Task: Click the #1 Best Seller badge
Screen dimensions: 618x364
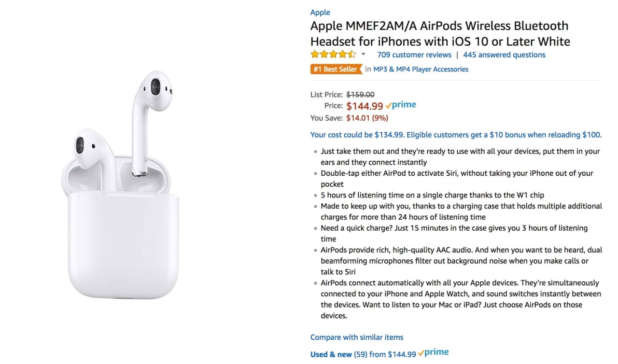Action: pos(335,69)
